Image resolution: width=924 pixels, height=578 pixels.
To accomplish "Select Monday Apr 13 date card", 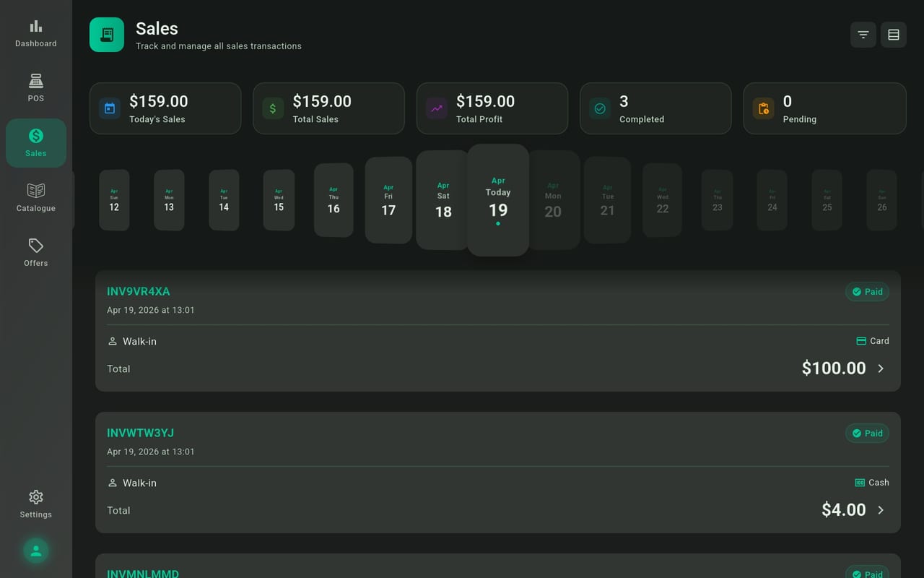I will (x=169, y=200).
